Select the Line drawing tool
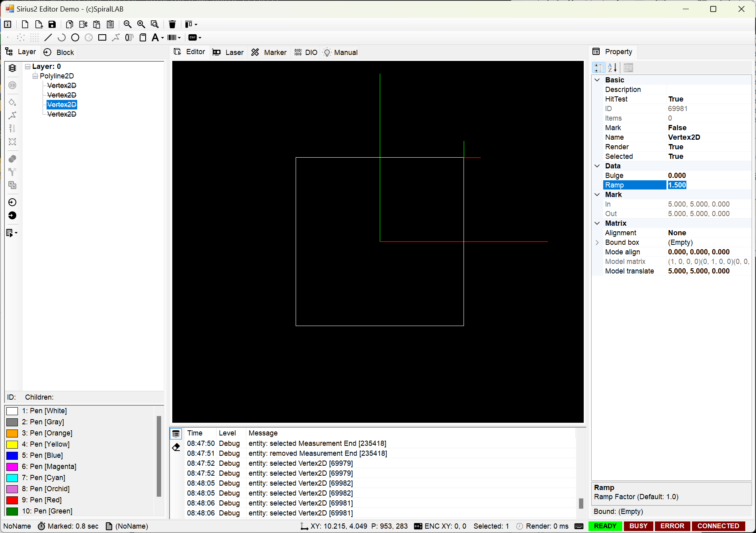 pyautogui.click(x=48, y=37)
